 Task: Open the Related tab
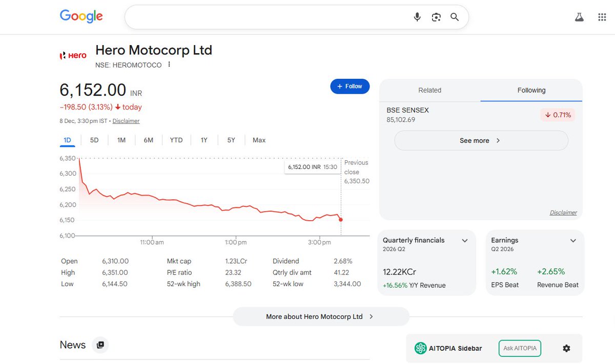(x=430, y=90)
